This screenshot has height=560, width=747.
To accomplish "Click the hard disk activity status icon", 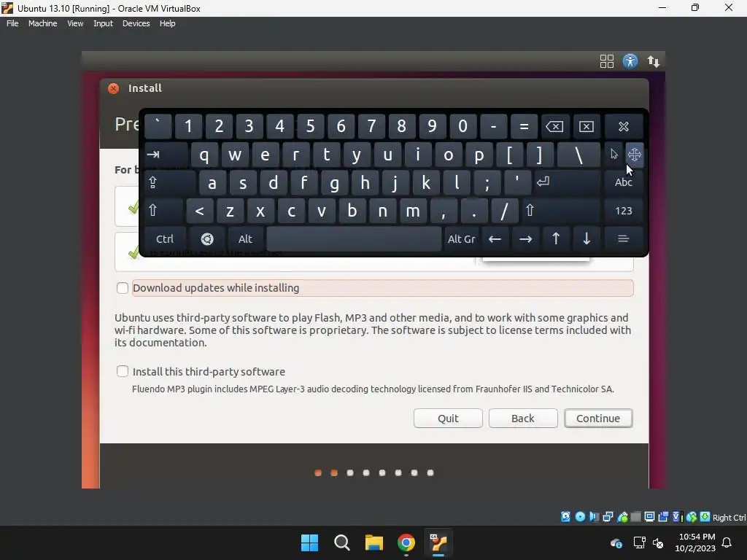I will click(565, 517).
